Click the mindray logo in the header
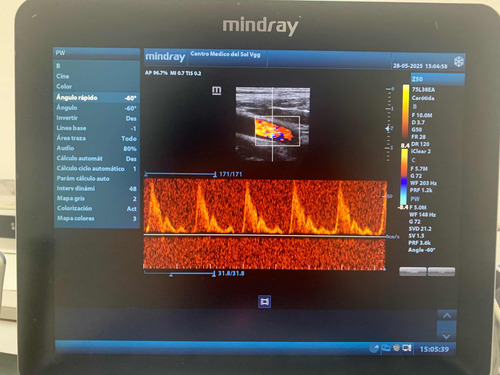Viewport: 500px width, 375px height. pos(165,57)
